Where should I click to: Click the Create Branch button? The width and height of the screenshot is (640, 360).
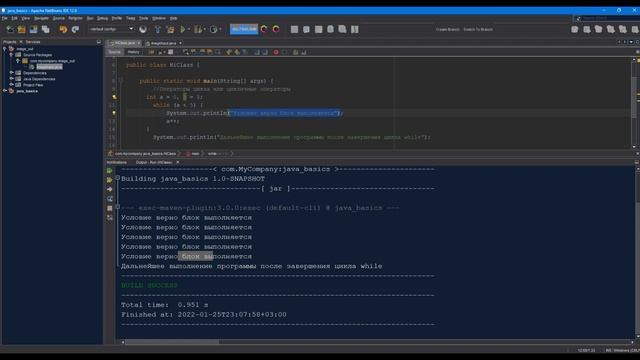(448, 29)
